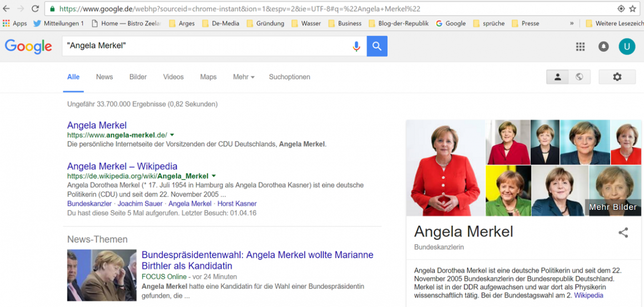644x307 pixels.
Task: Click into the Google search field
Action: point(205,46)
